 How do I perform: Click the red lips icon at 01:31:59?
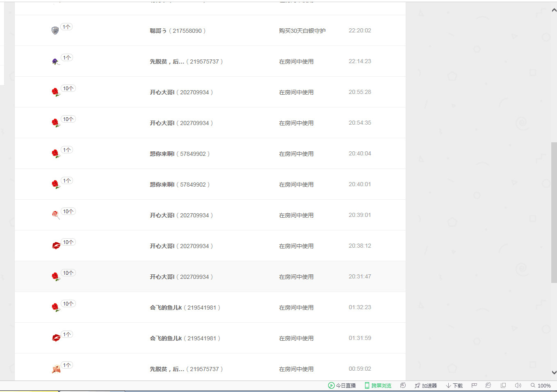pyautogui.click(x=56, y=338)
